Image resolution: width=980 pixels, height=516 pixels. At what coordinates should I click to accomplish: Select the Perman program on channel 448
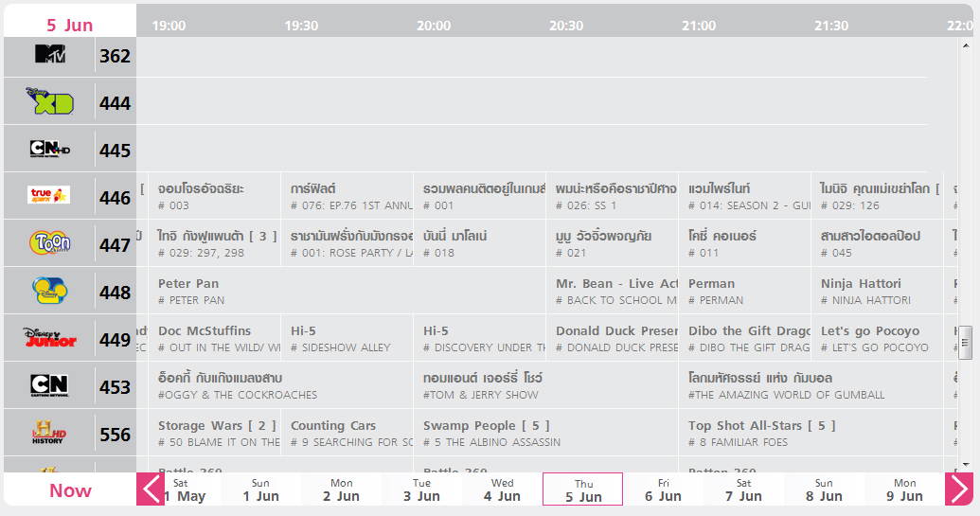click(744, 291)
